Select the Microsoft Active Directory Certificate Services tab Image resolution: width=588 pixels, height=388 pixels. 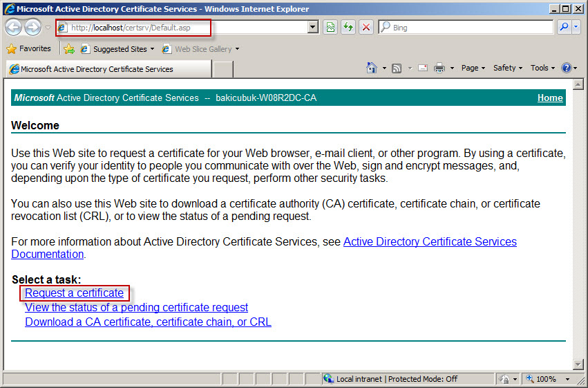(x=108, y=69)
